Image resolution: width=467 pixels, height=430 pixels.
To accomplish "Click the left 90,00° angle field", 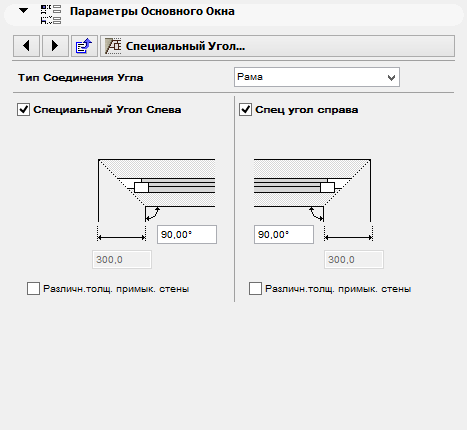I will tap(187, 235).
